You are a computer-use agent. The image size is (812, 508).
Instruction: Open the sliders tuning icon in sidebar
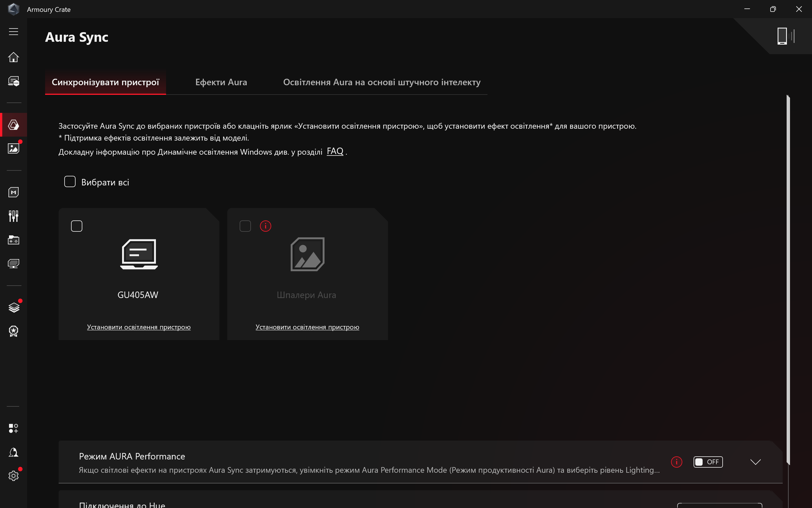click(x=14, y=216)
